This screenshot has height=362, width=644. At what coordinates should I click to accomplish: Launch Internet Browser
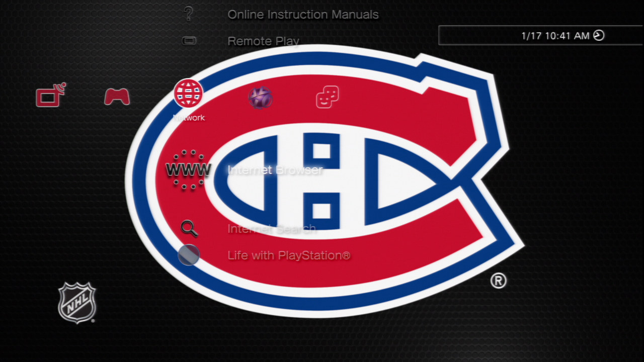(275, 170)
